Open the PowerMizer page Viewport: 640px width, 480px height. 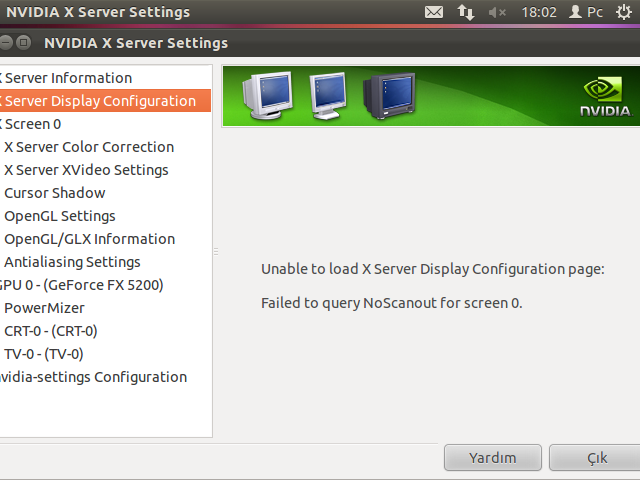coord(44,308)
